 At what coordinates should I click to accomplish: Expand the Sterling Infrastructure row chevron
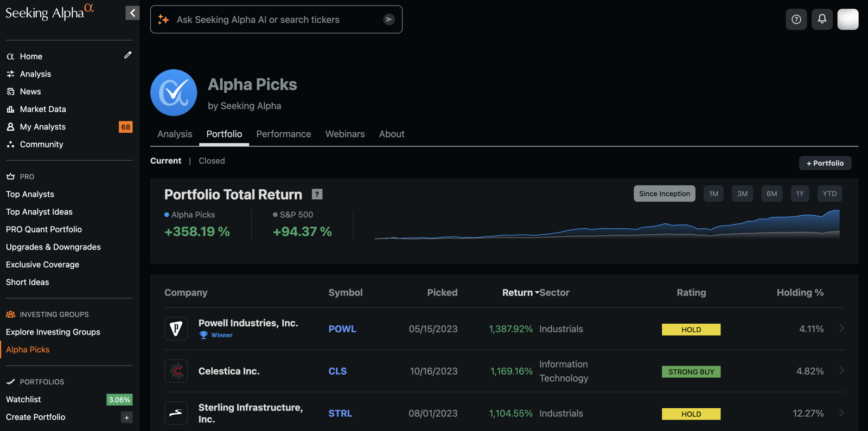tap(841, 413)
